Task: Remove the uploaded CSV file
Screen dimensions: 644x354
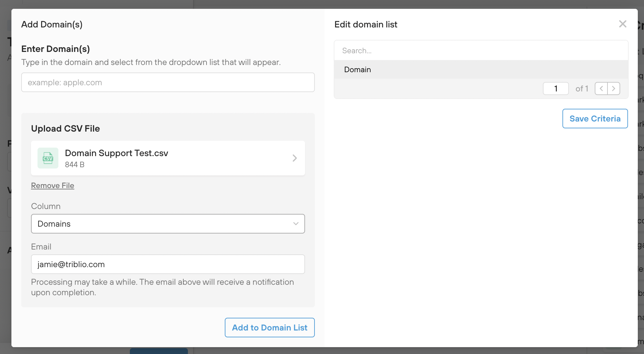Action: (53, 185)
